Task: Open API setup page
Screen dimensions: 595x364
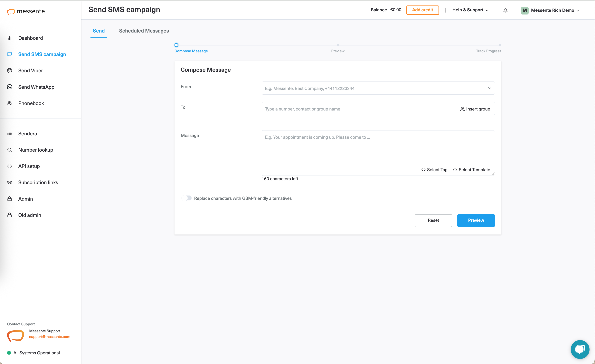Action: [29, 166]
